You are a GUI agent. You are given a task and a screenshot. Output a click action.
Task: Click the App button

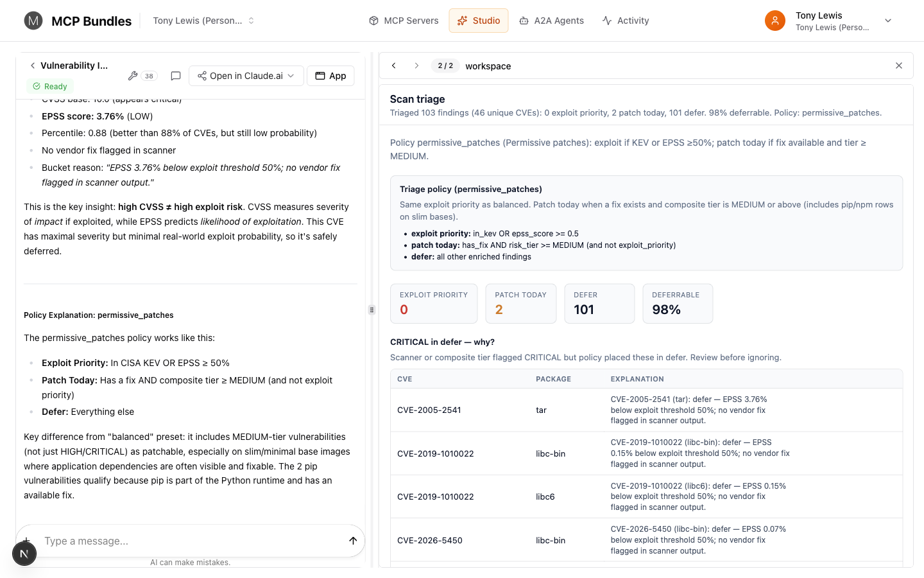(330, 76)
